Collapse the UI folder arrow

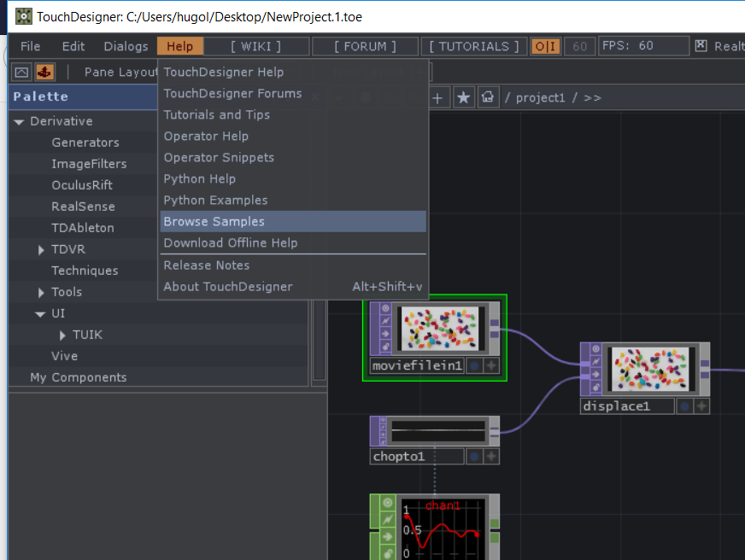(x=40, y=314)
